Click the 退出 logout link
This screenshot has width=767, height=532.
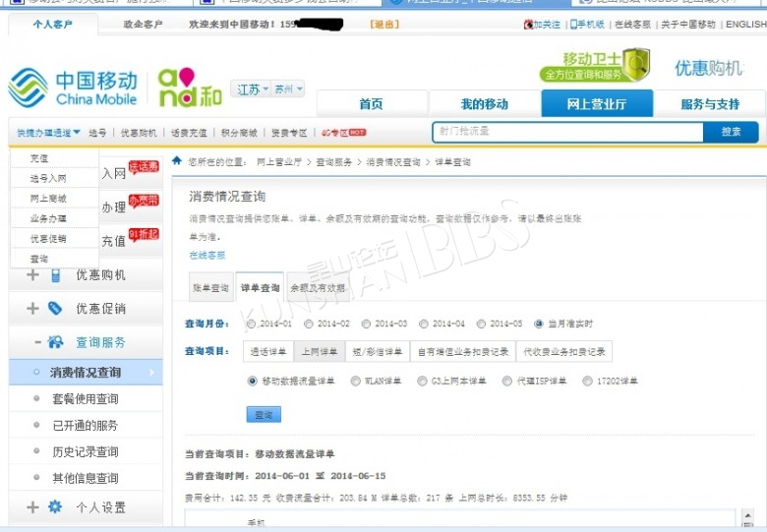pyautogui.click(x=384, y=24)
